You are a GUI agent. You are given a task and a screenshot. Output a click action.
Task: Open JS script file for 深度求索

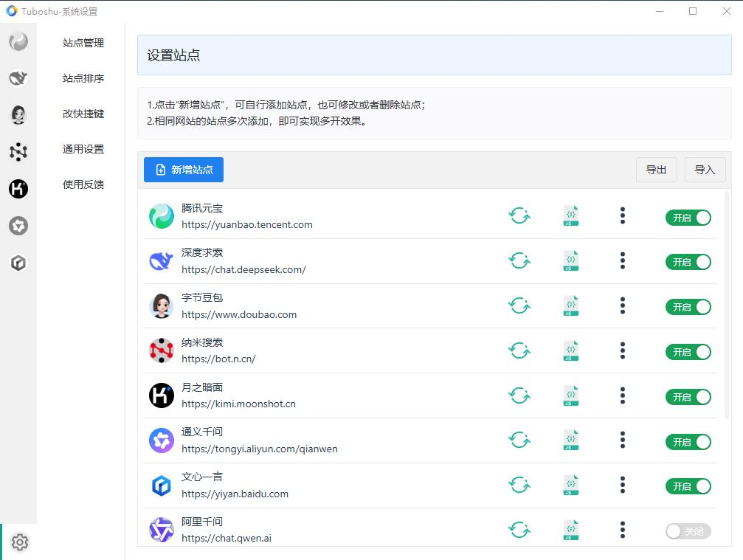pos(570,261)
